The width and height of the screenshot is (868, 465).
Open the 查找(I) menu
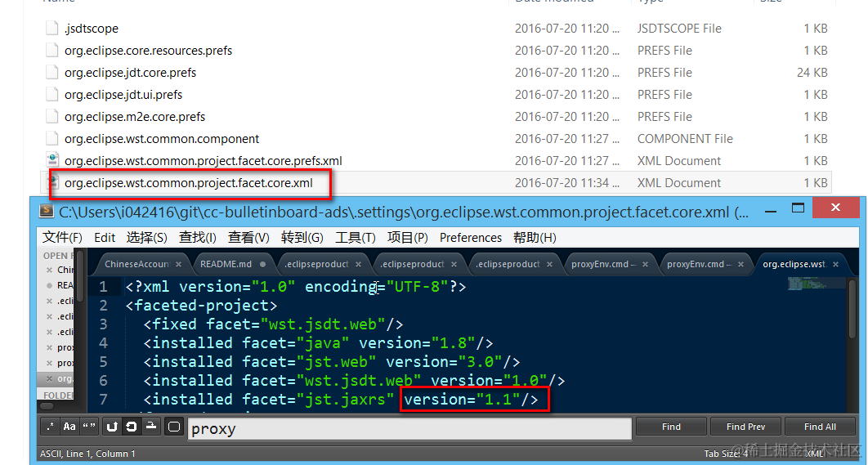pos(197,238)
